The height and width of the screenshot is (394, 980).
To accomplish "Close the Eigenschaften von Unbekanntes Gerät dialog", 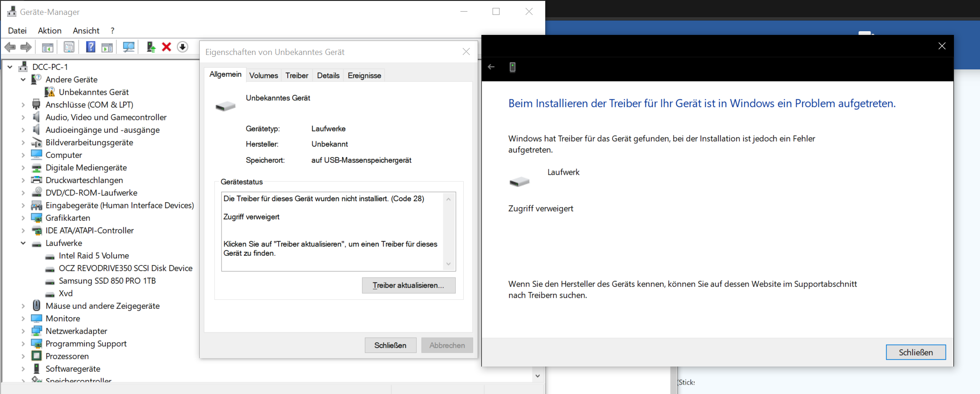I will pyautogui.click(x=466, y=52).
